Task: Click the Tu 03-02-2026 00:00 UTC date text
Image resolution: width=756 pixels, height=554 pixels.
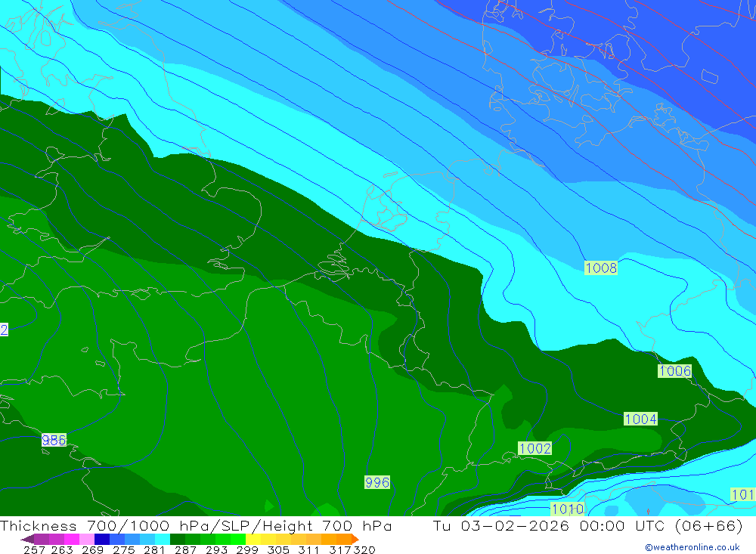Action: pos(550,525)
